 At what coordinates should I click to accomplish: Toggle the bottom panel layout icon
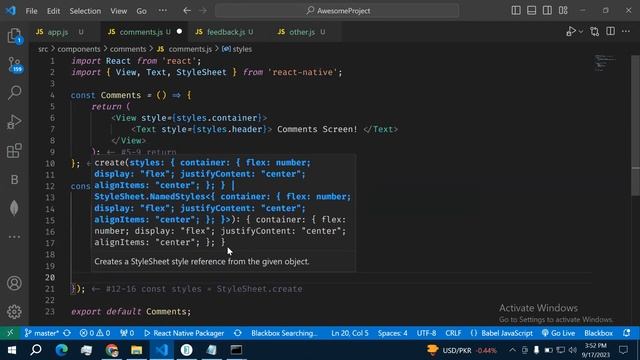coord(531,11)
